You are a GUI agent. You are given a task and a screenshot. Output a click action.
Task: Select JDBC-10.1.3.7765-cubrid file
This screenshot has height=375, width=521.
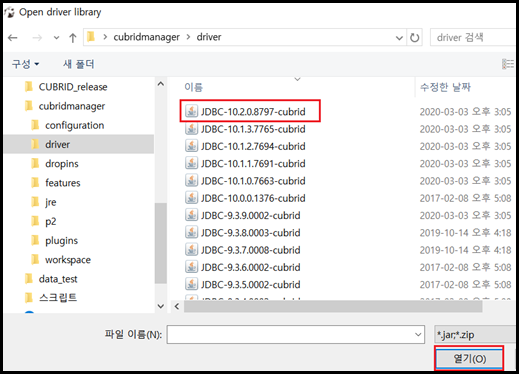tap(253, 129)
